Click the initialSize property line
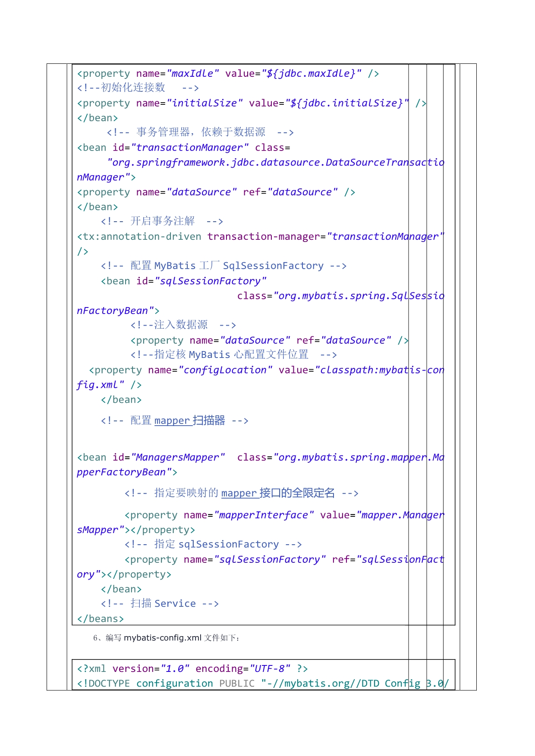 coord(242,104)
